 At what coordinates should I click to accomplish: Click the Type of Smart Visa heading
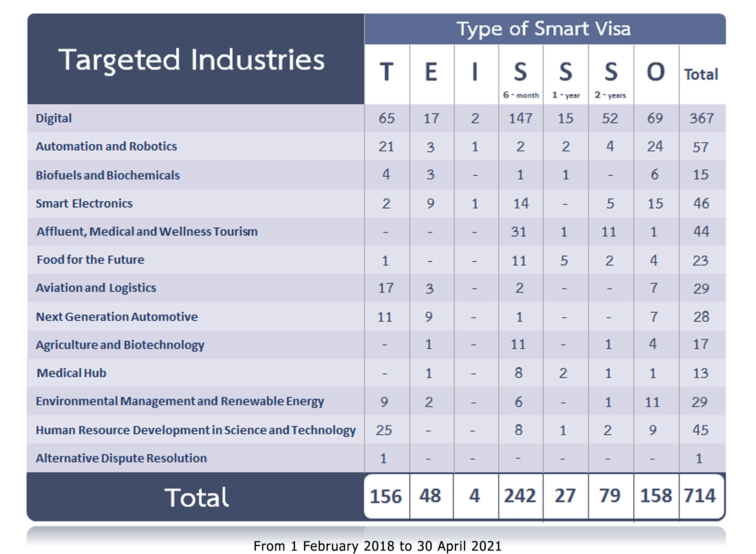pos(544,29)
